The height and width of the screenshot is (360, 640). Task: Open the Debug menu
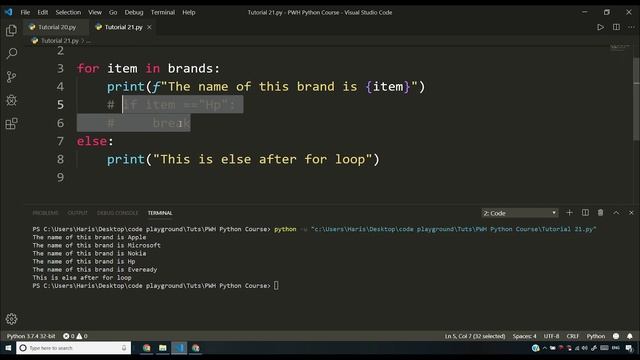pos(134,12)
